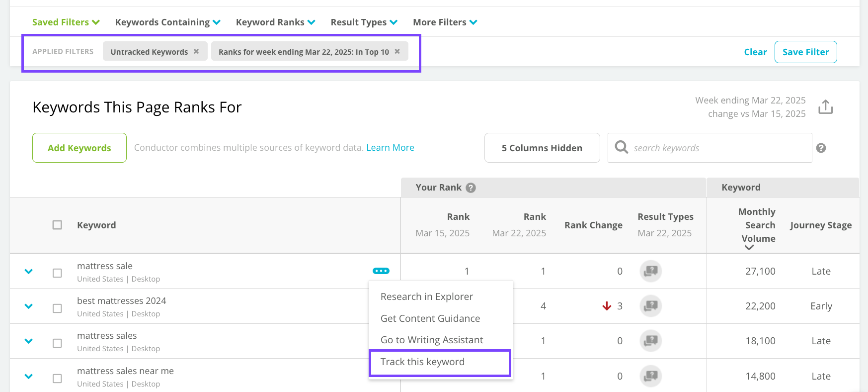Open the Keyword Ranks filter dropdown
This screenshot has width=868, height=392.
click(x=275, y=22)
